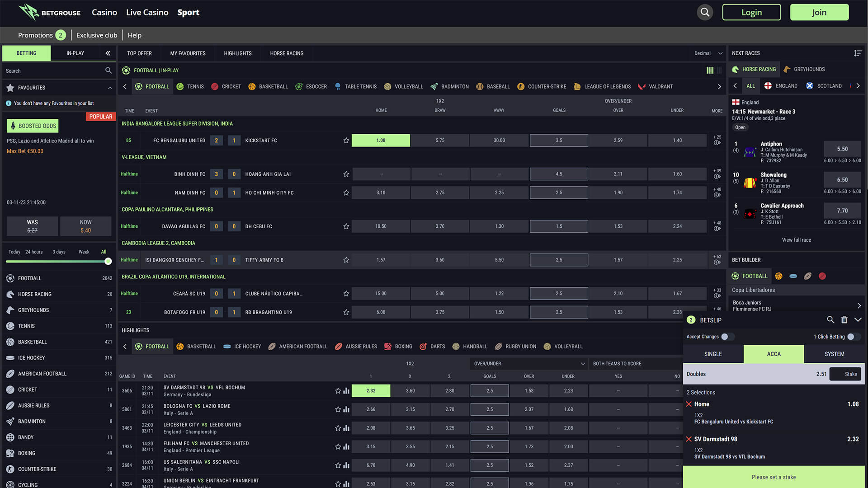Open the search magnifier in the header
Screen dimensions: 868x488
[x=705, y=12]
